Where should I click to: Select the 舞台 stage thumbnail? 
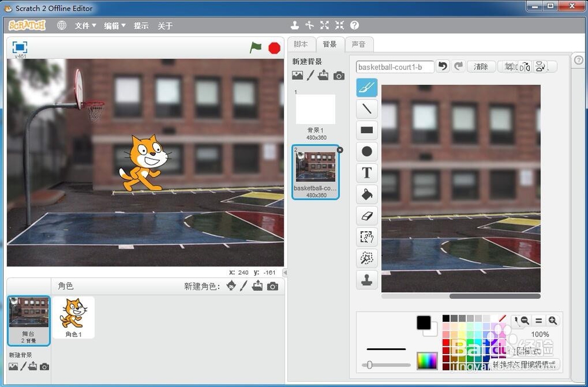[x=29, y=321]
